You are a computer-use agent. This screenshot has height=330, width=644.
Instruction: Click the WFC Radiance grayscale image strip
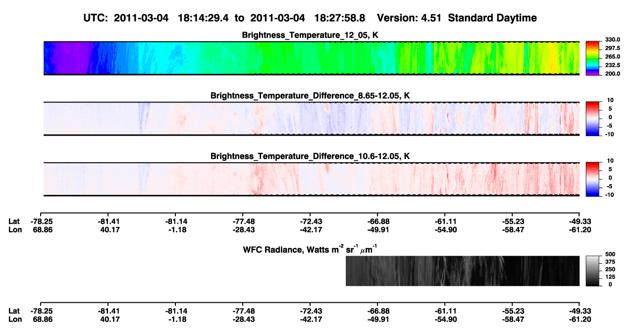tap(463, 271)
